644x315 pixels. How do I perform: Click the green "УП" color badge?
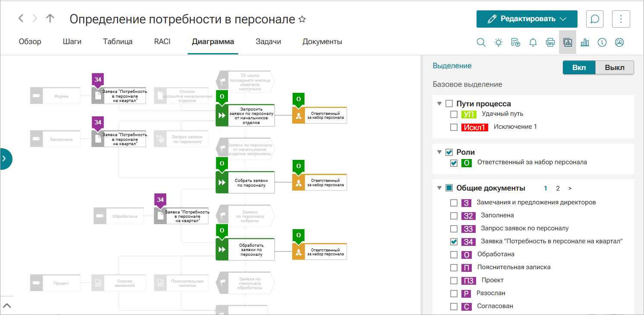[469, 114]
